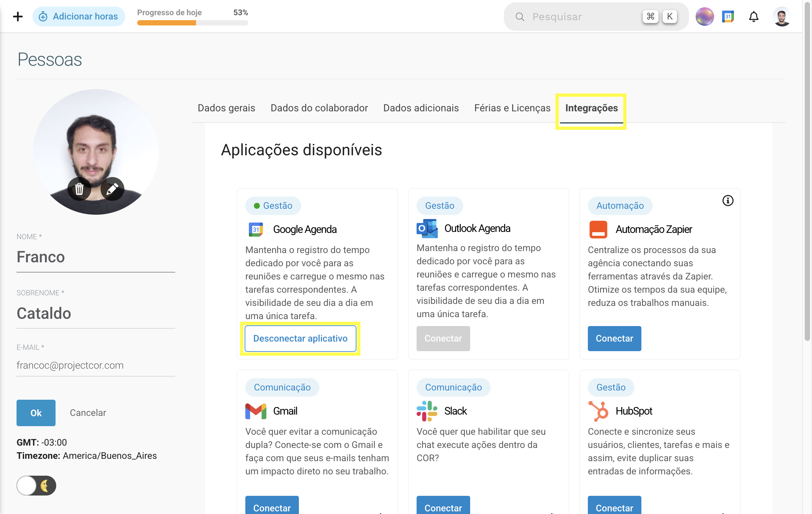Screen dimensions: 812x514
Task: Open the user avatar menu top right
Action: pyautogui.click(x=781, y=17)
